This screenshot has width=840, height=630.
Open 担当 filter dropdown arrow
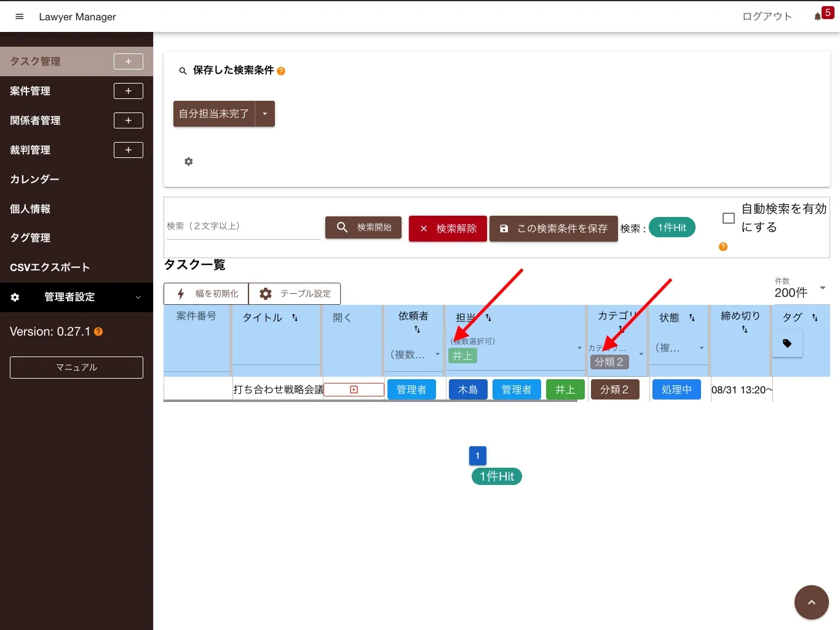(x=579, y=348)
